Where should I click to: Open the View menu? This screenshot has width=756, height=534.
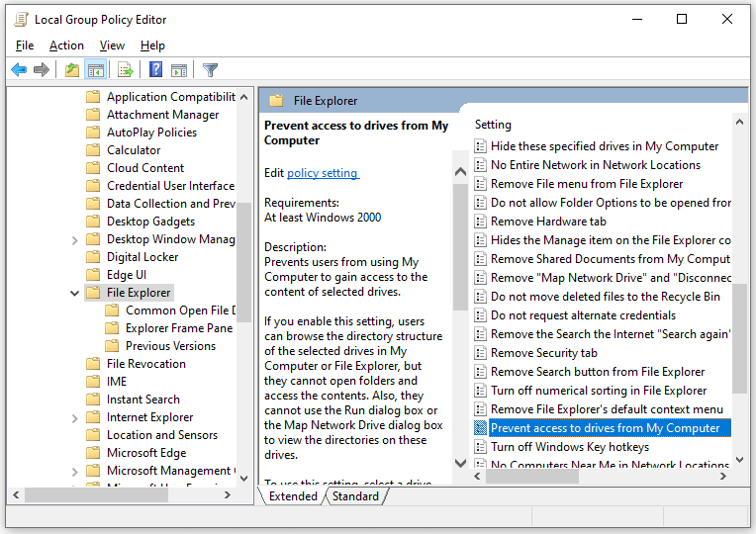[112, 45]
